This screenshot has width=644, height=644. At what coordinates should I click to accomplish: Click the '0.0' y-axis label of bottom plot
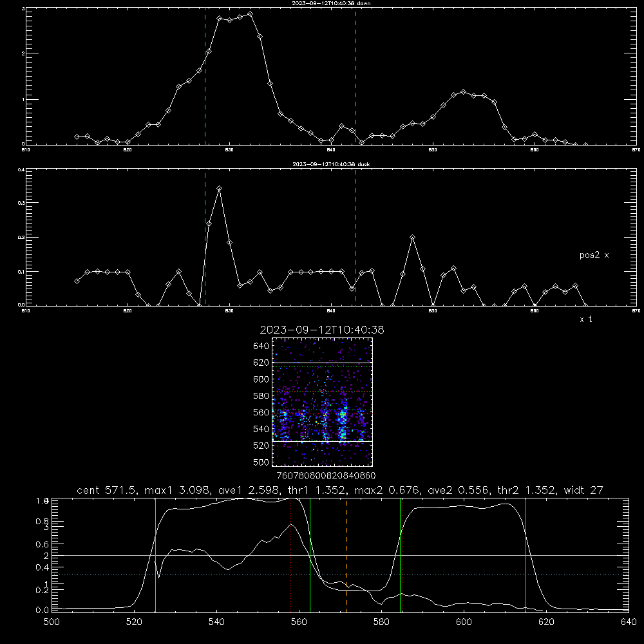(42, 611)
